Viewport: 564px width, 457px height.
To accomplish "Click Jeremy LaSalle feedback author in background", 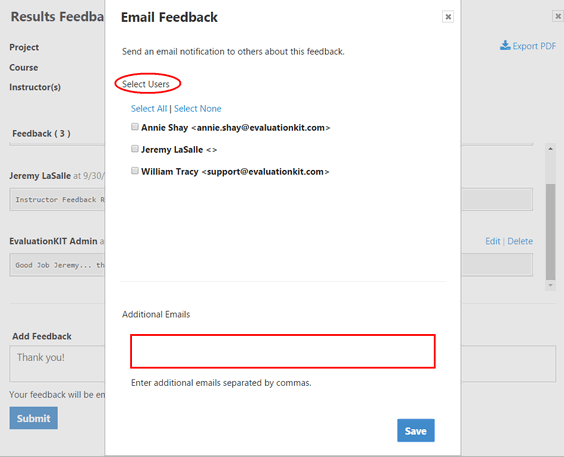I will [40, 176].
